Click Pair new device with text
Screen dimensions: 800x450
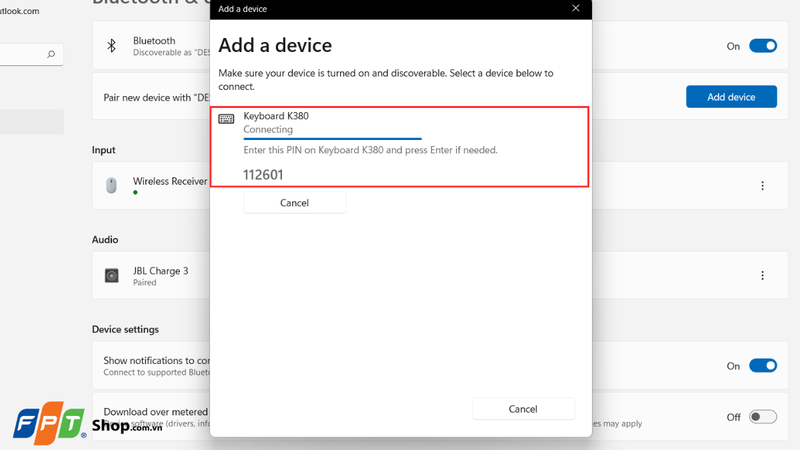(156, 97)
